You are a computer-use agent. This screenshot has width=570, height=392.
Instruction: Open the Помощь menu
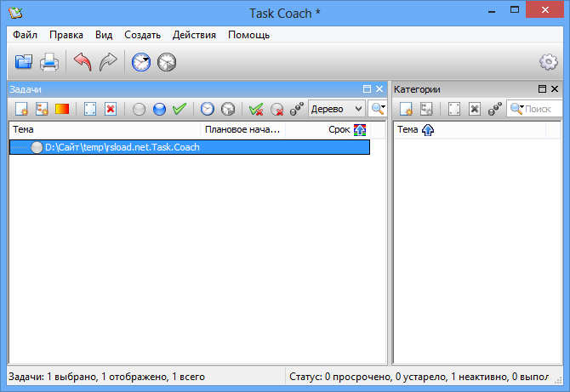(x=248, y=35)
